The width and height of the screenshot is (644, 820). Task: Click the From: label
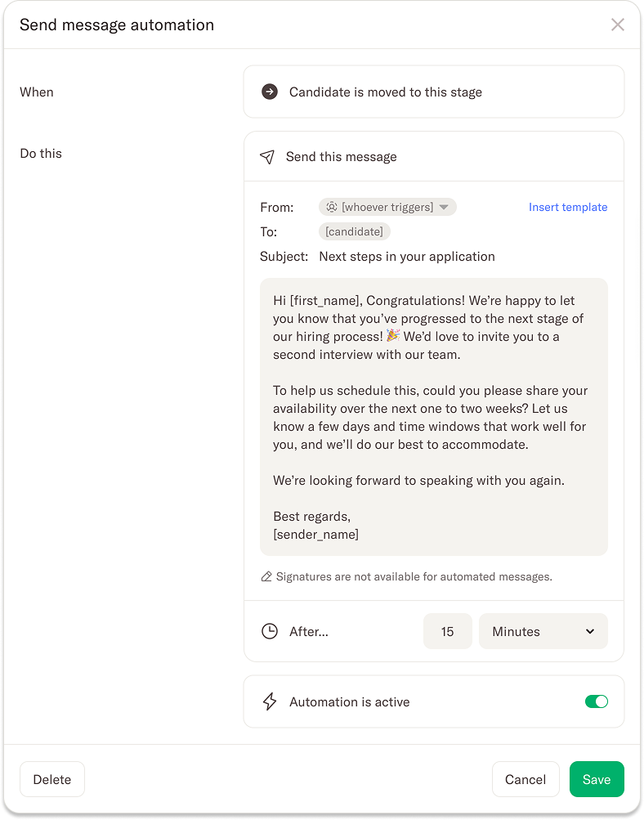[x=277, y=208]
